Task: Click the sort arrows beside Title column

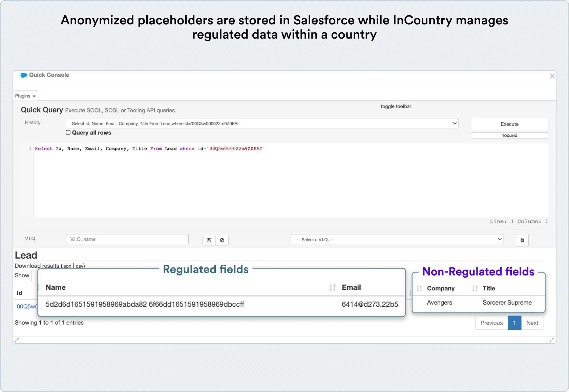Action: coord(475,288)
